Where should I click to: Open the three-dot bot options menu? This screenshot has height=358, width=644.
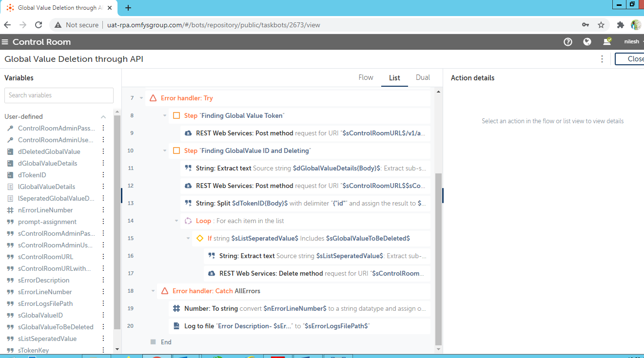tap(602, 59)
